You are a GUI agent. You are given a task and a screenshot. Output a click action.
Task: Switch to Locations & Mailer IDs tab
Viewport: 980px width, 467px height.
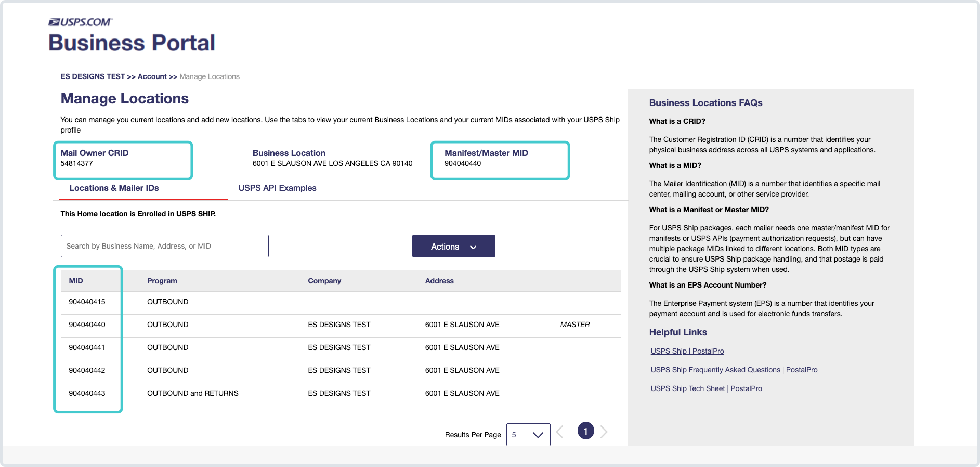tap(114, 188)
